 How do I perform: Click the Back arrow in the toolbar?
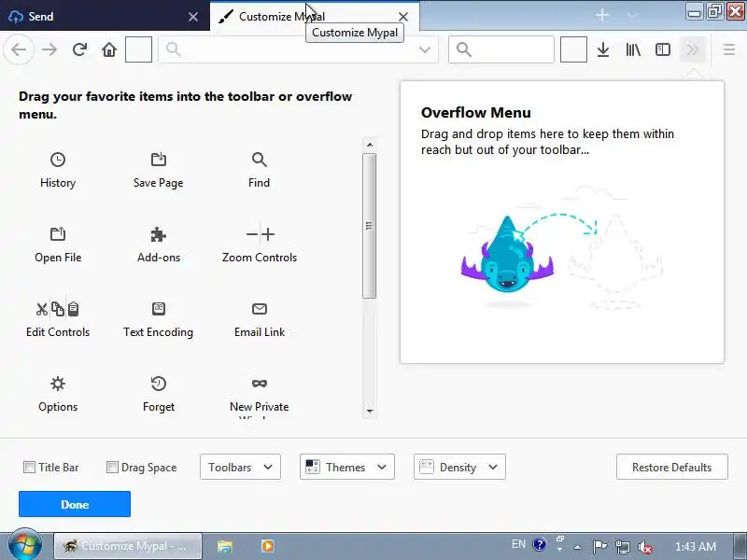coord(19,49)
